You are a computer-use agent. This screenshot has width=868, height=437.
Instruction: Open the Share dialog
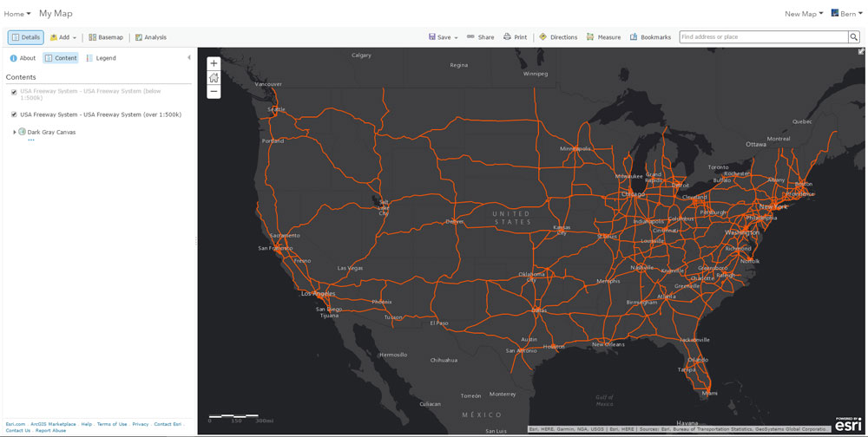(480, 37)
